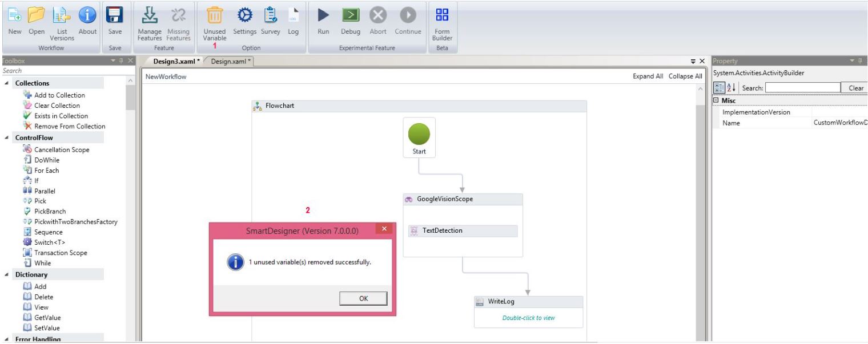Click the Debug toolbar icon

coord(351,15)
